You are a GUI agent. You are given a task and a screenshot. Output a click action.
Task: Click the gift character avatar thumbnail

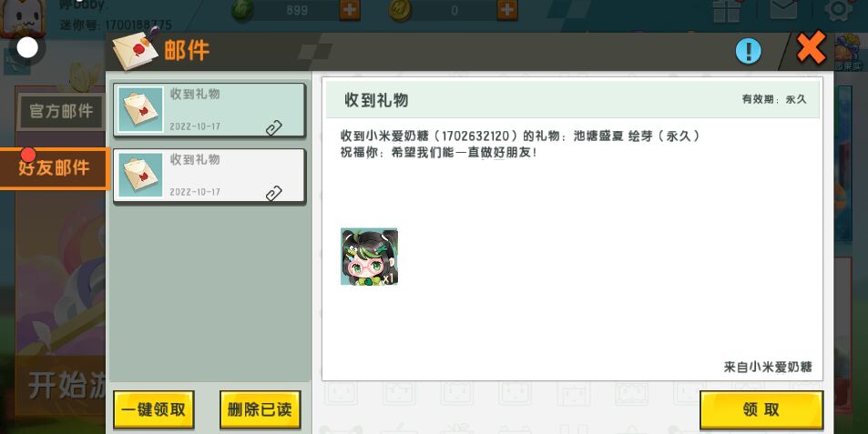click(x=369, y=257)
